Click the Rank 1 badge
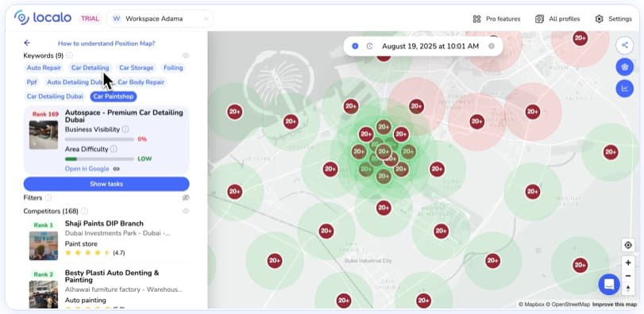Viewport: 644px width, 314px height. click(x=43, y=225)
